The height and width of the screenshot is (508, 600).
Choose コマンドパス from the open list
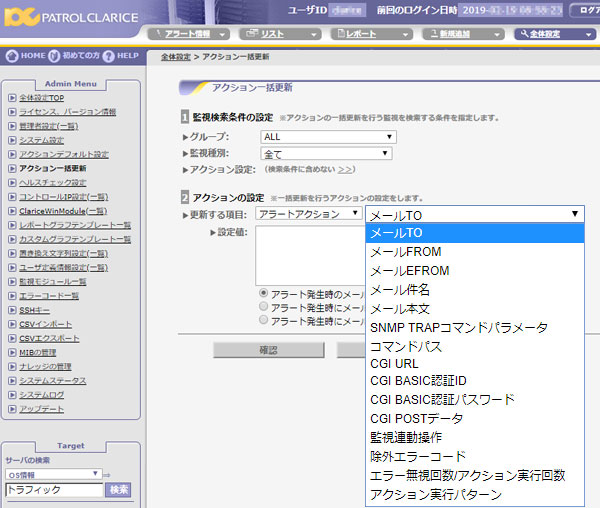pyautogui.click(x=475, y=347)
